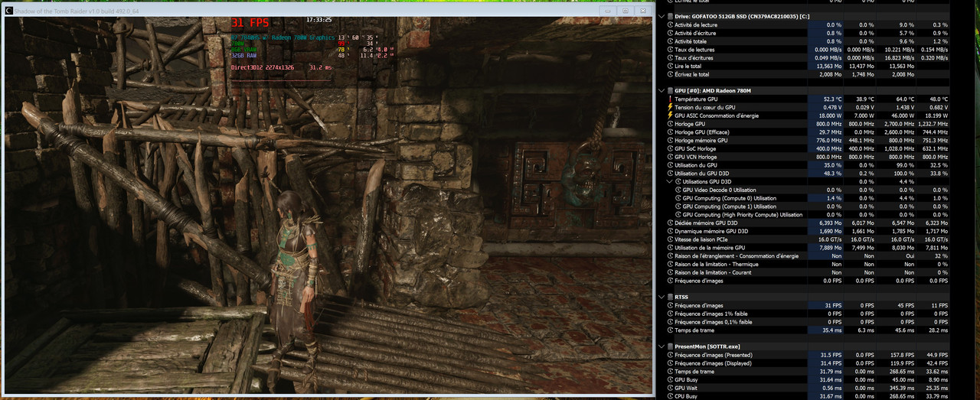Click the PresentMon section database icon
This screenshot has height=400, width=980.
pyautogui.click(x=671, y=347)
